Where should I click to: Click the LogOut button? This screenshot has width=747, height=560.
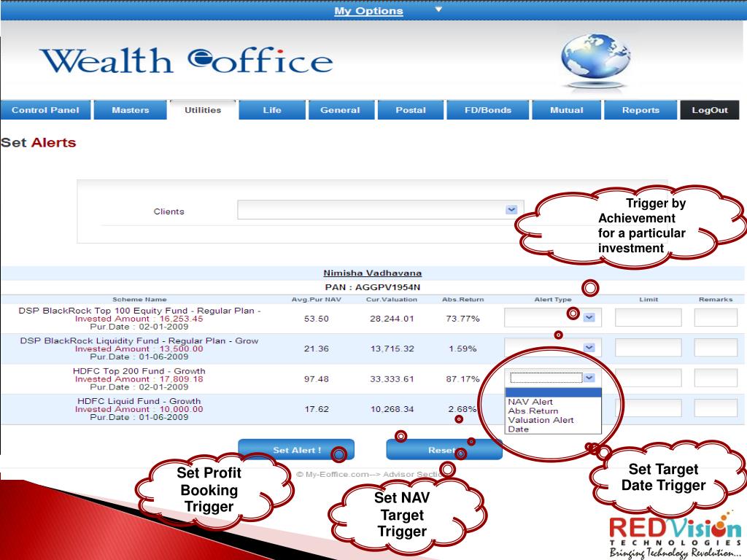click(710, 110)
